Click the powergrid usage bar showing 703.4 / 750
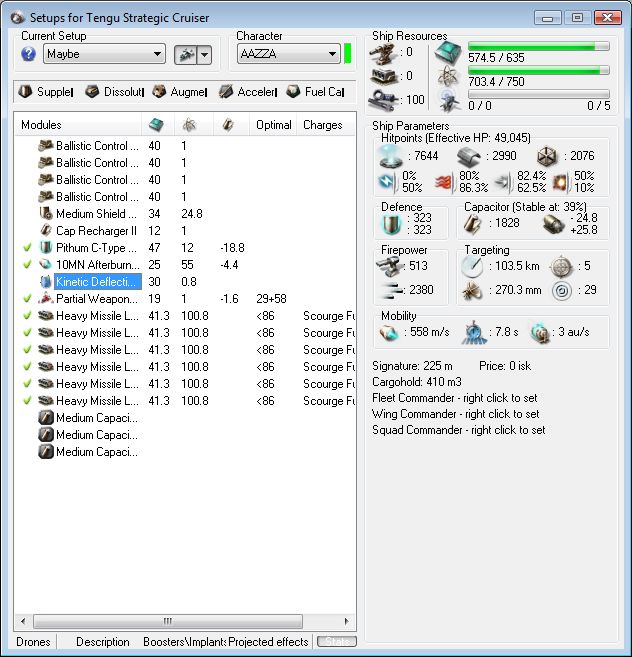632x657 pixels. click(x=539, y=70)
